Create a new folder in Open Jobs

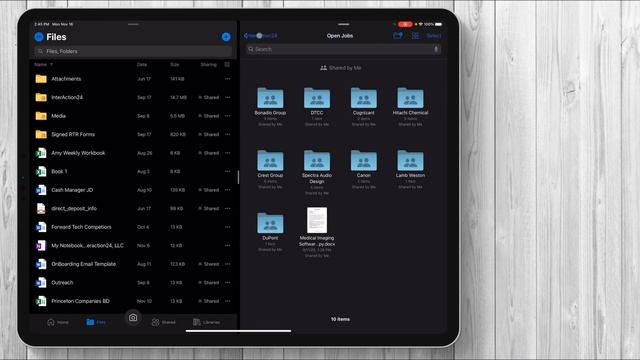(x=398, y=36)
